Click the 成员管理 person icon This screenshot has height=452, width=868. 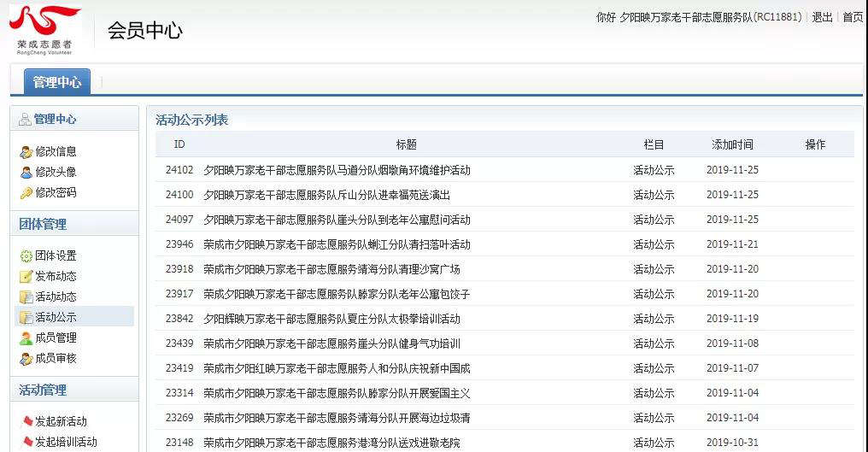(26, 338)
